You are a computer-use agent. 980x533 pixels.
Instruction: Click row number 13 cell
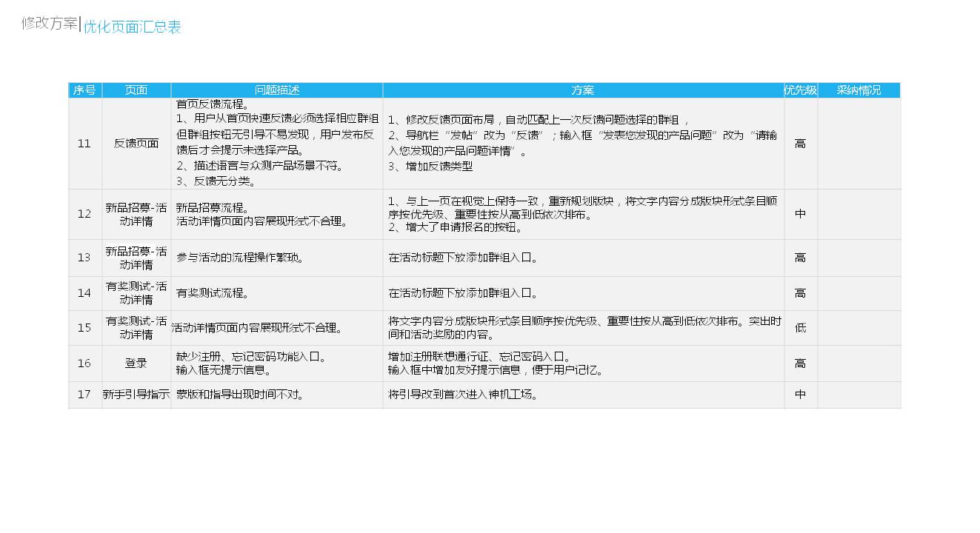tap(85, 258)
